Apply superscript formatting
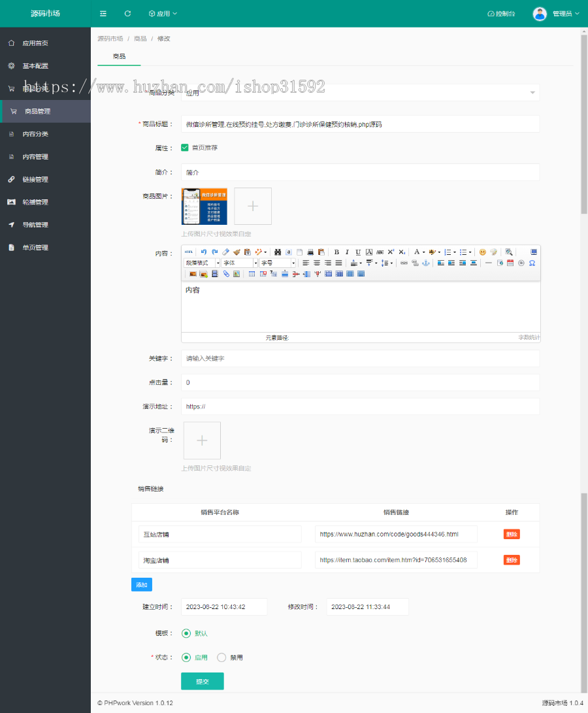 pos(391,252)
